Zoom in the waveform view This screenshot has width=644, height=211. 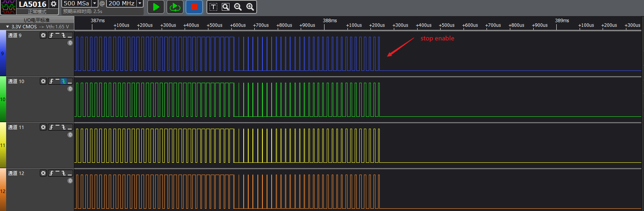tap(250, 7)
